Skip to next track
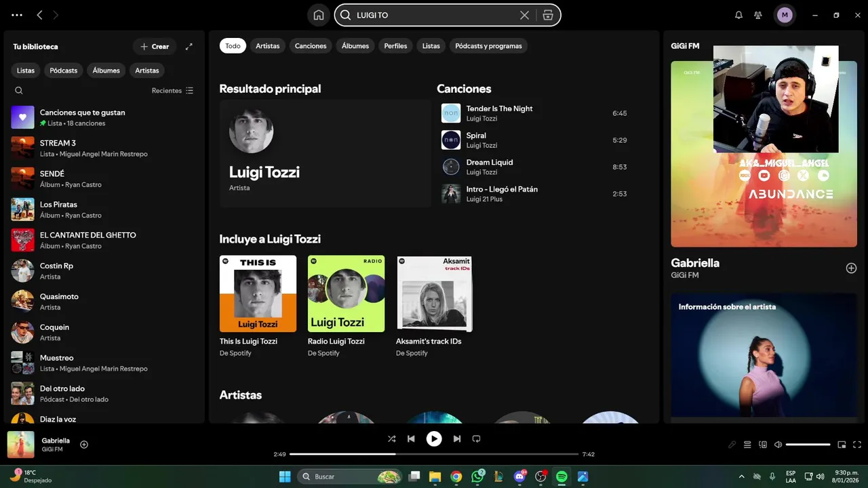This screenshot has height=488, width=868. (x=457, y=439)
